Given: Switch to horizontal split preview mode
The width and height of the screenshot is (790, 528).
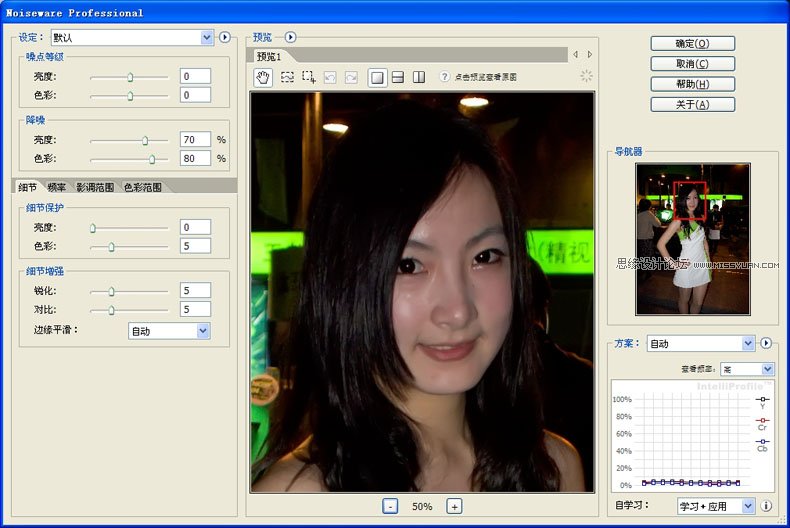Looking at the screenshot, I should [x=397, y=77].
